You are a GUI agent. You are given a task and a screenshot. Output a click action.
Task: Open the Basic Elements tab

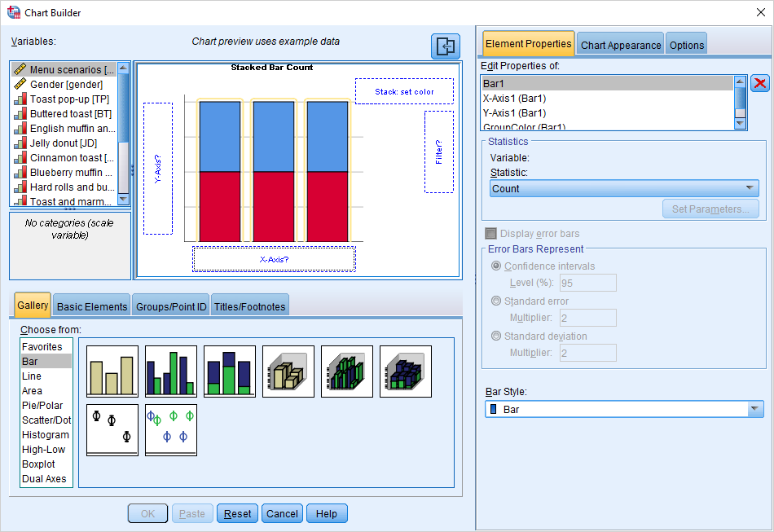pos(91,306)
